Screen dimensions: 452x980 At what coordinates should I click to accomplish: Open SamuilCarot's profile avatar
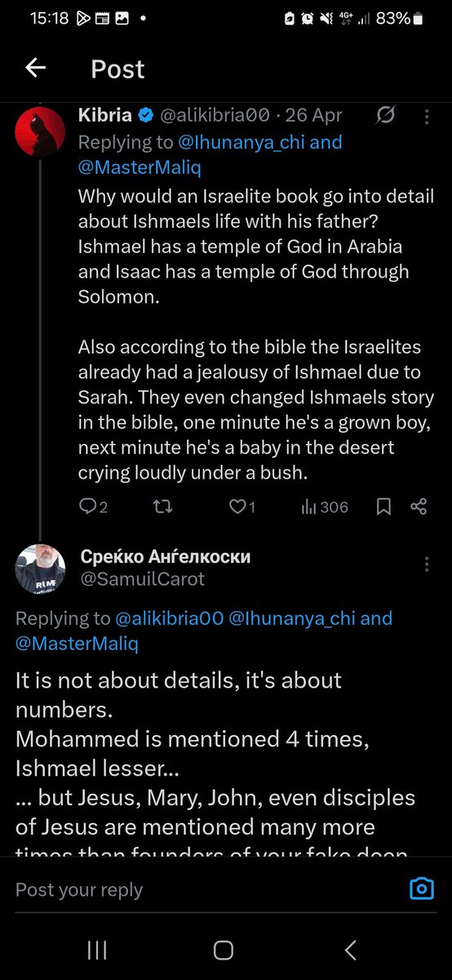pos(40,568)
